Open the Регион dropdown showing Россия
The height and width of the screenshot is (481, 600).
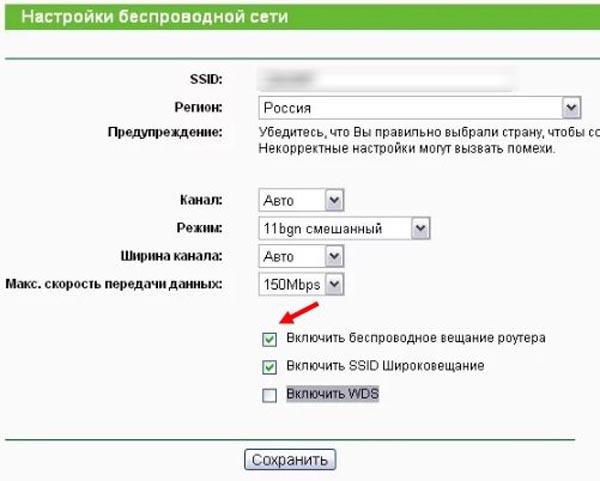pyautogui.click(x=420, y=108)
